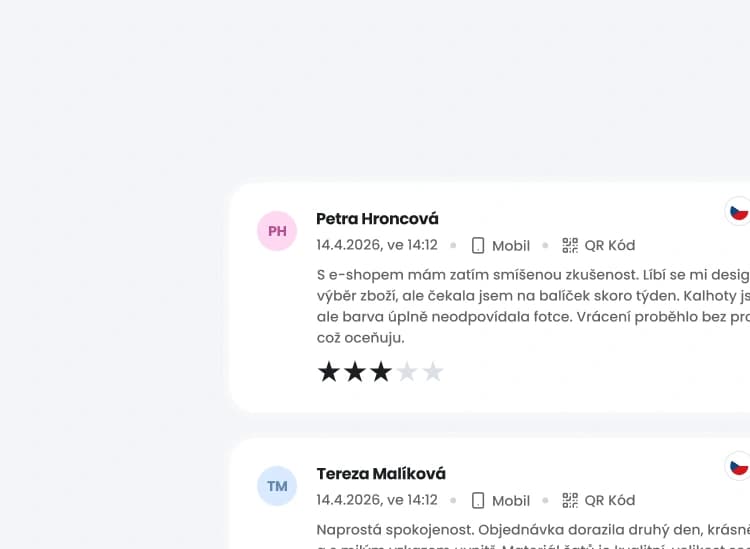The height and width of the screenshot is (549, 750).
Task: Select the first star in Petra's rating
Action: (329, 372)
